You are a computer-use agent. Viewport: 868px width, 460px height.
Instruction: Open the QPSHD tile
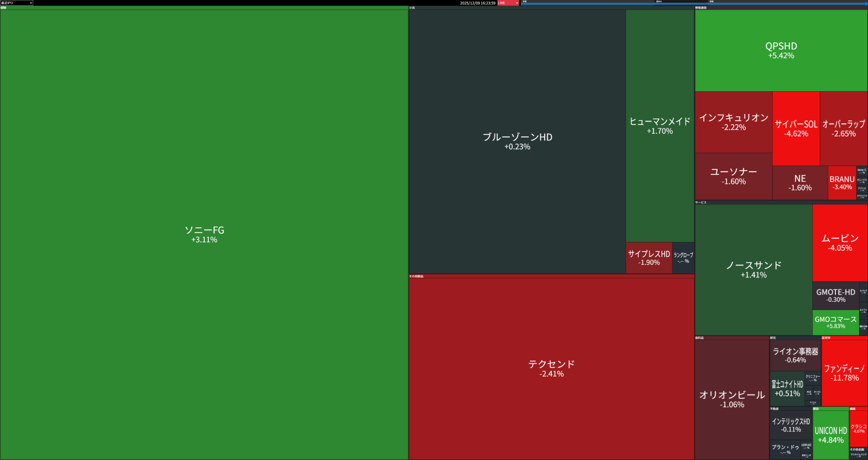pyautogui.click(x=781, y=50)
